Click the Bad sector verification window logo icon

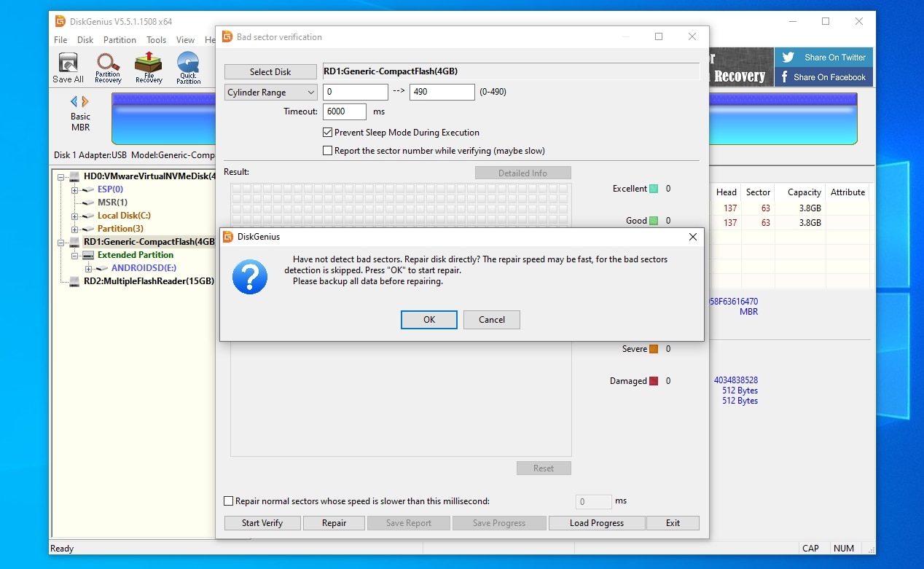[x=227, y=37]
